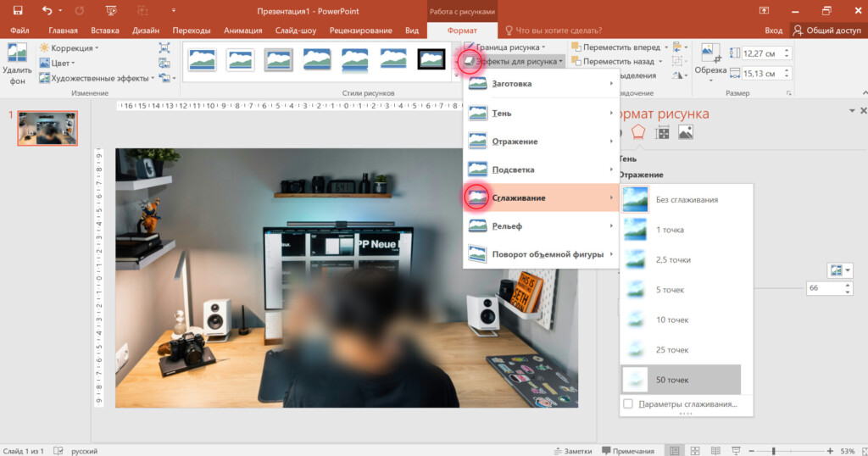Toggle the Примечания comments pane
Image resolution: width=868 pixels, height=456 pixels.
coord(627,450)
